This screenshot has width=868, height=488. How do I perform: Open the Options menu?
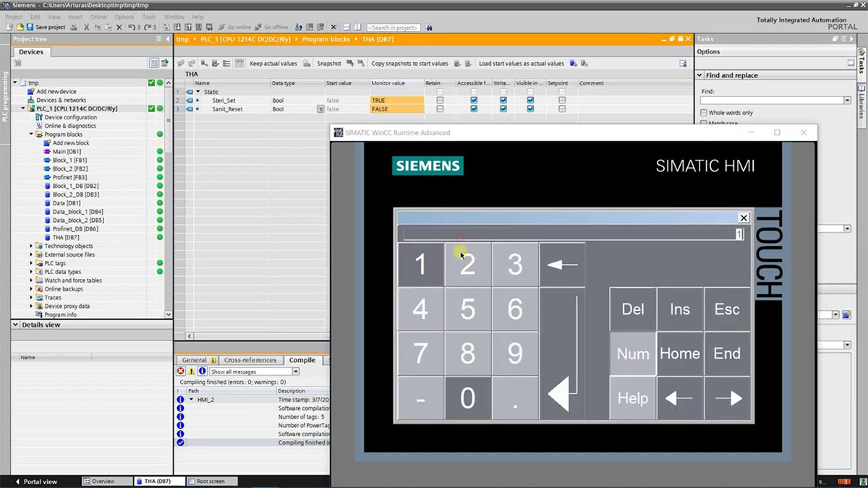124,17
